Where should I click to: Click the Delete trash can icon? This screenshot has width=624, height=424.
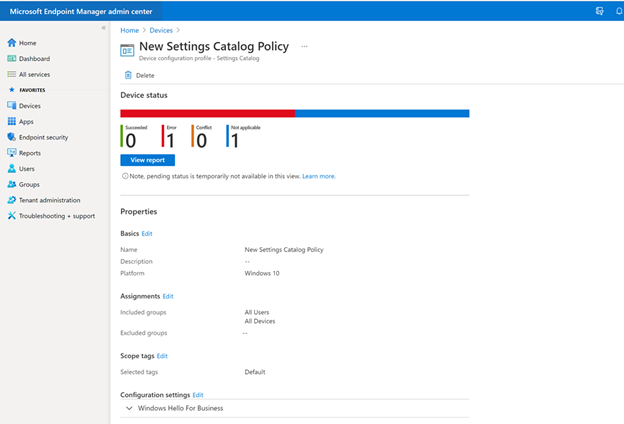pyautogui.click(x=128, y=75)
